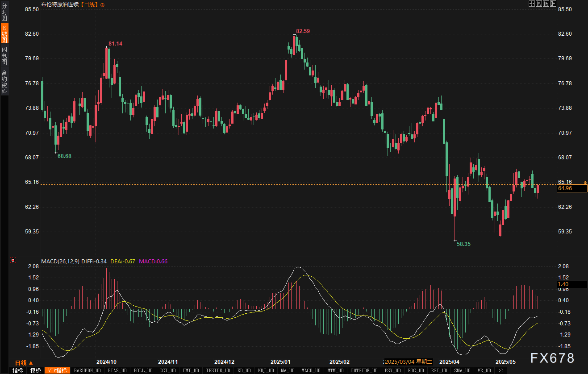Click the 64.96 current price label

pos(571,189)
